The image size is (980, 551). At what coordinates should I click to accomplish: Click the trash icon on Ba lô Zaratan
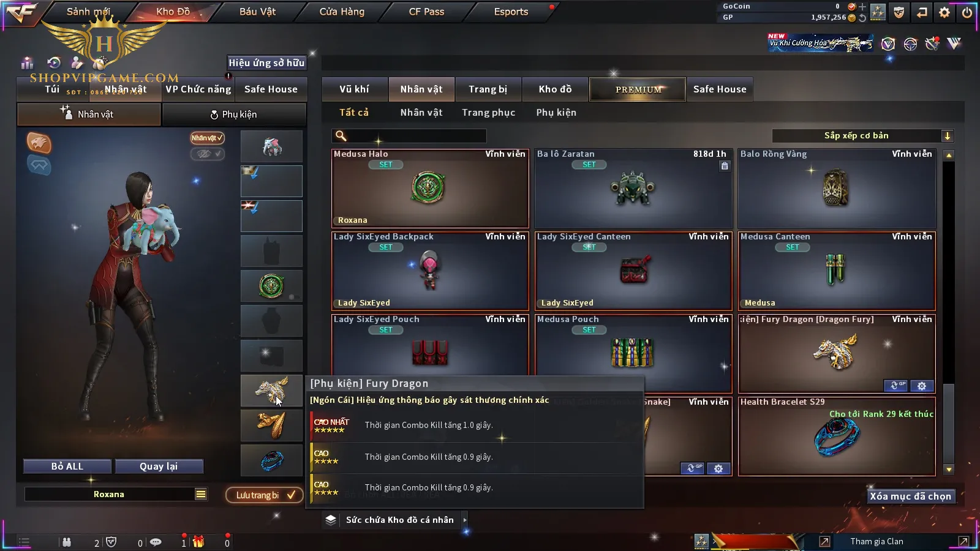tap(725, 166)
